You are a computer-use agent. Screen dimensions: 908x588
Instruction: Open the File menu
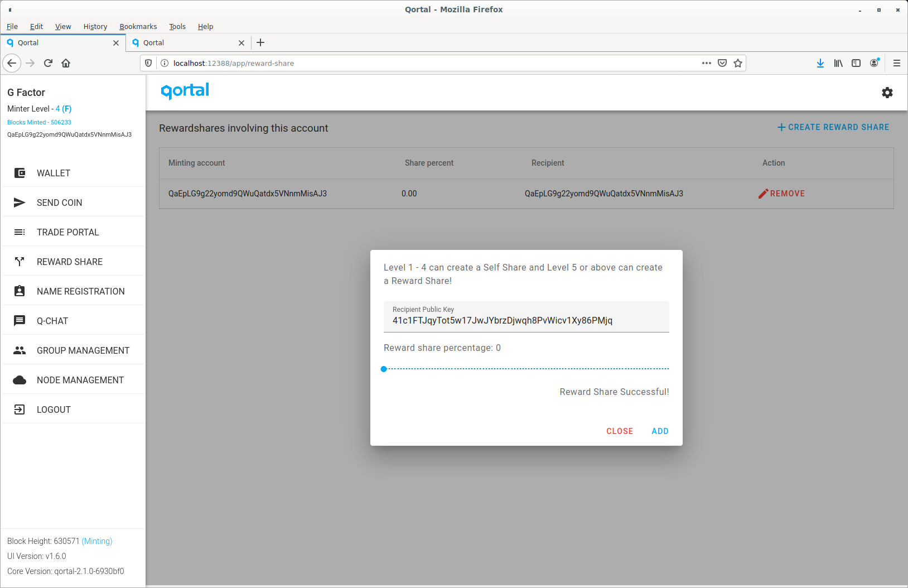coord(12,26)
